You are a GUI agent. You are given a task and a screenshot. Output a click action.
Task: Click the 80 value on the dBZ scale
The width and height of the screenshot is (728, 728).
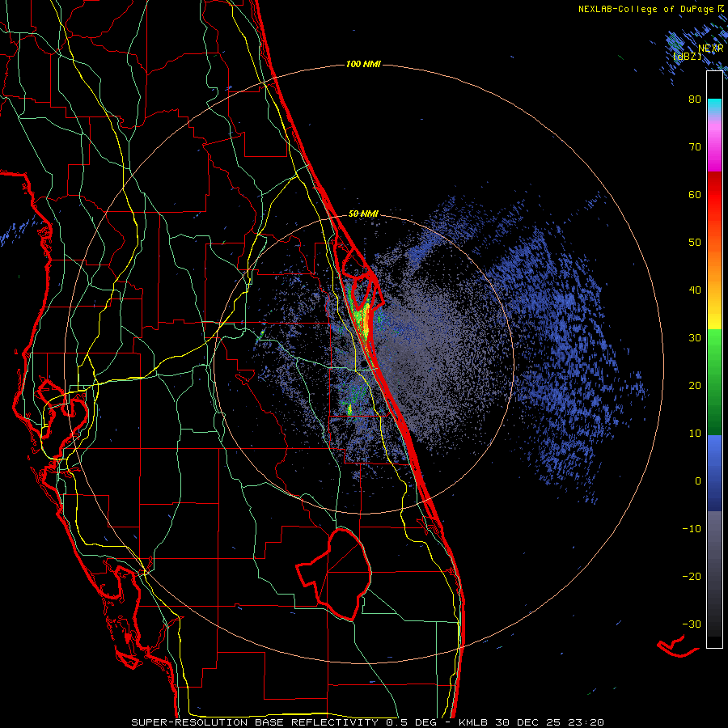pos(695,99)
